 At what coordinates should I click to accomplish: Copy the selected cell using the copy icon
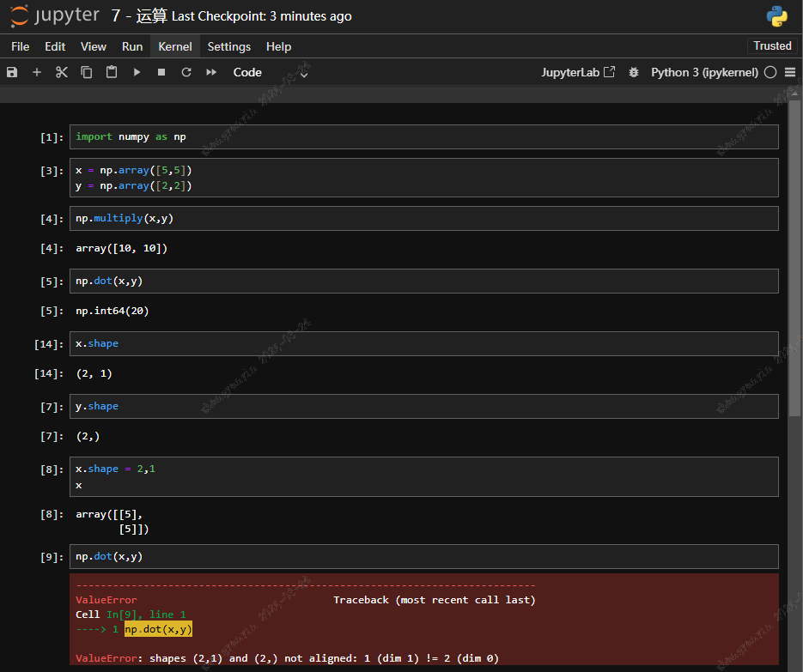pos(87,72)
